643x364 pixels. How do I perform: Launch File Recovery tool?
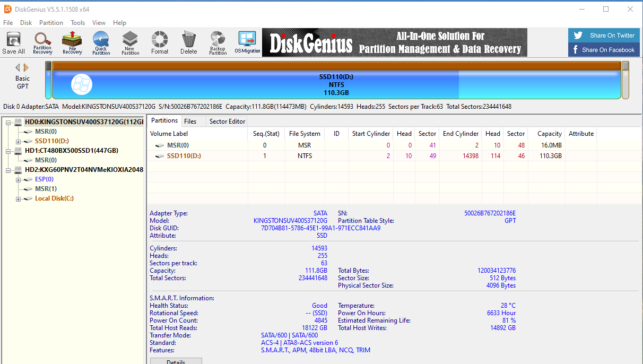click(x=72, y=42)
